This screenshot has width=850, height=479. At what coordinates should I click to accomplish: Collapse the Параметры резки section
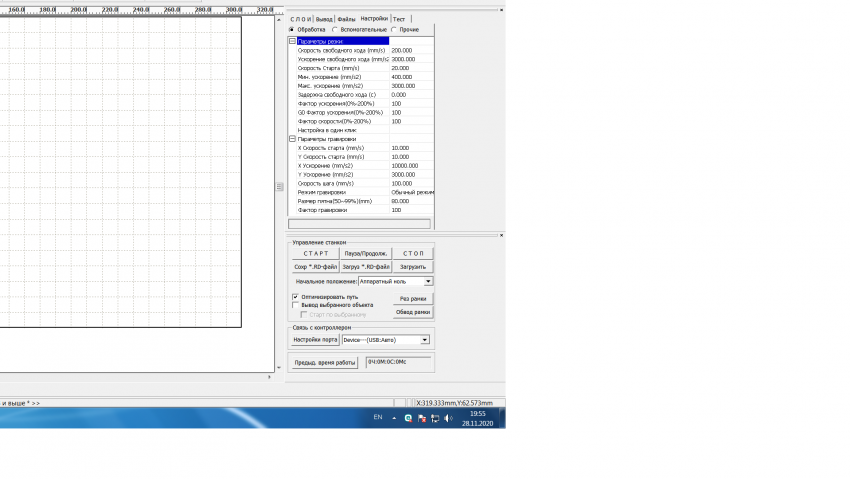[x=292, y=41]
